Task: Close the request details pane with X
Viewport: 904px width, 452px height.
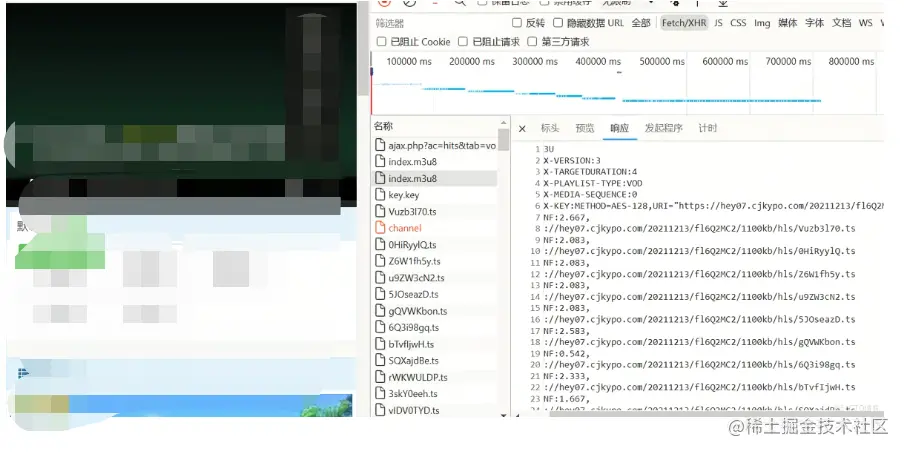Action: pos(522,129)
